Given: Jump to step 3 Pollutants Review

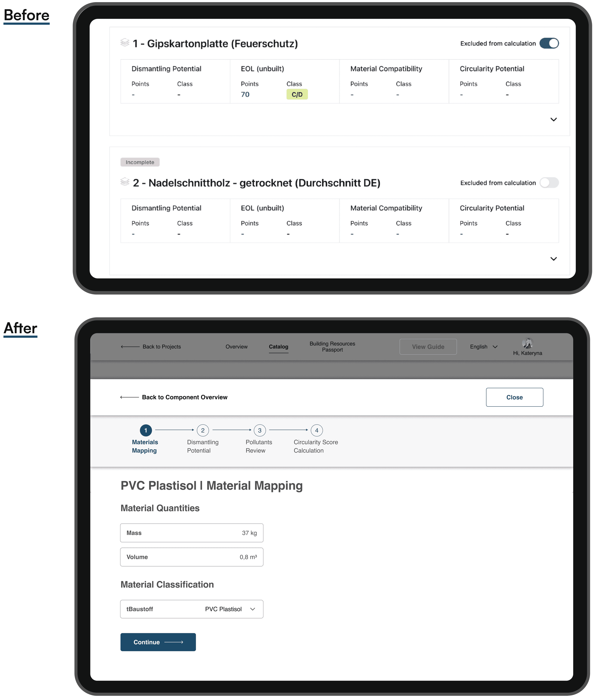Looking at the screenshot, I should point(259,430).
